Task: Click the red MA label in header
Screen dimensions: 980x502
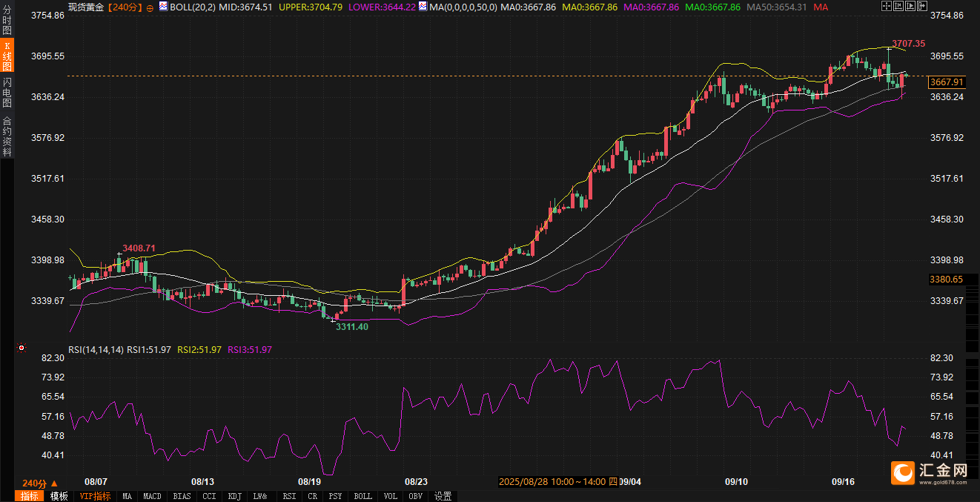Action: [x=821, y=7]
